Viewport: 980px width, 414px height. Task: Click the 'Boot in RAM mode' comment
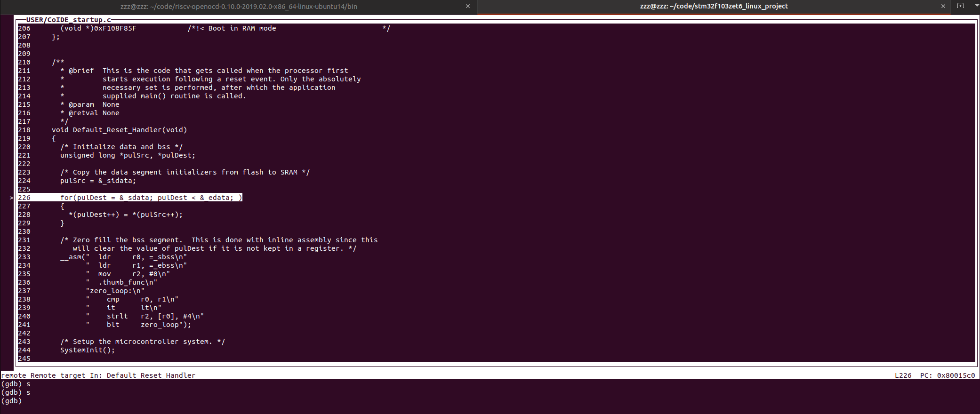point(242,28)
